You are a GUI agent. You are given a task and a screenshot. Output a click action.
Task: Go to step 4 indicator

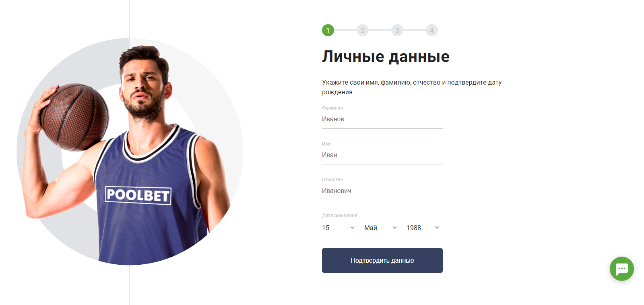tap(432, 30)
